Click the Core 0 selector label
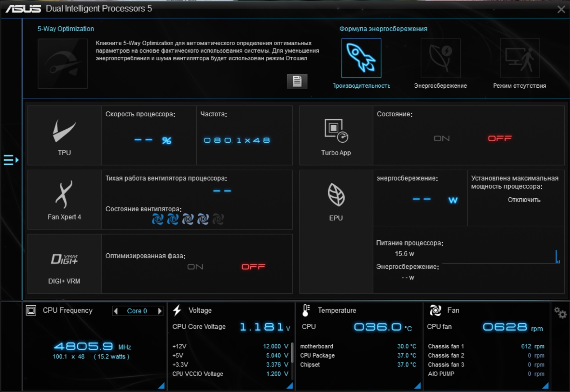Screen dimensions: 570x392 pos(137,311)
